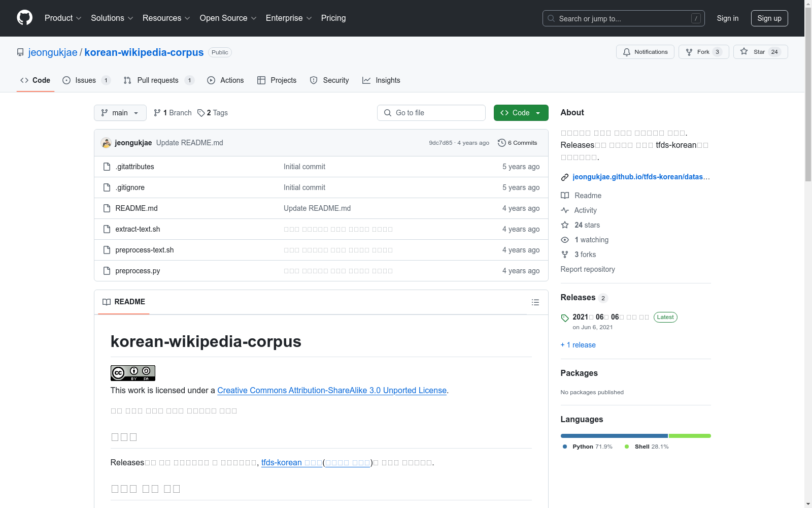The image size is (812, 508).
Task: Filter by Shell 28.1% language
Action: click(x=647, y=447)
